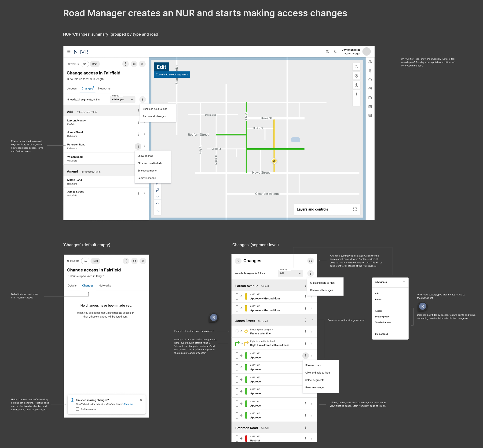Open the notifications bell icon
Screen dimensions: 483x448
click(x=335, y=51)
